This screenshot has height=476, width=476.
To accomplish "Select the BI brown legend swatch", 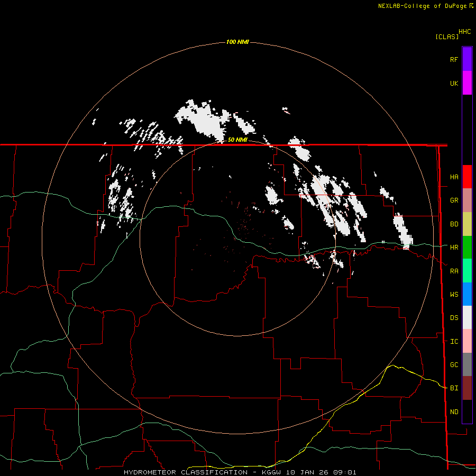I will (467, 388).
